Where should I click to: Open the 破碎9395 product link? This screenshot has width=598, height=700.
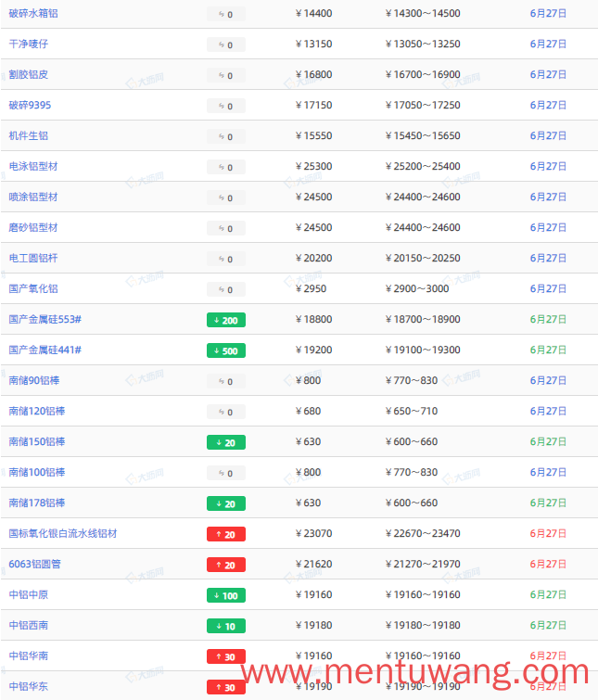(30, 105)
